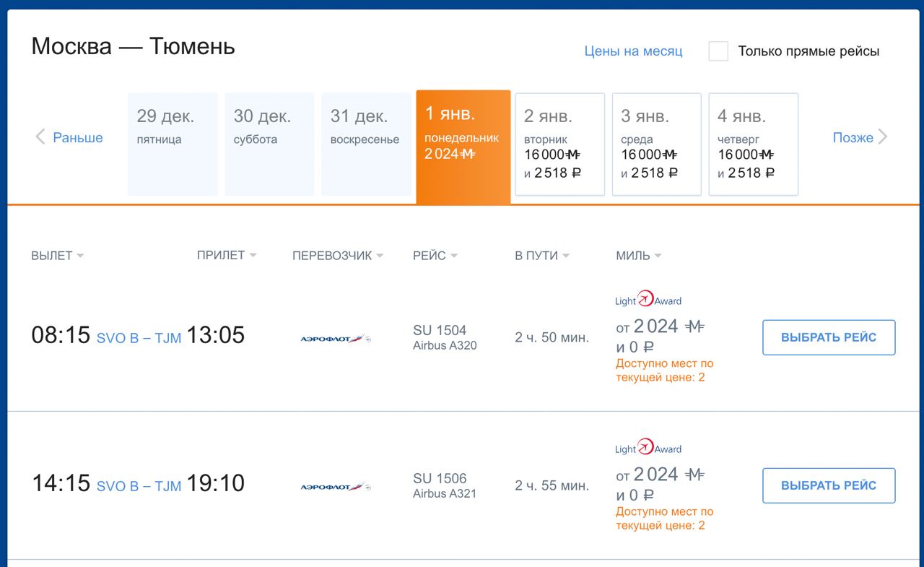Image resolution: width=924 pixels, height=567 pixels.
Task: Click Light Award icon on 14:15 flight
Action: [x=648, y=448]
